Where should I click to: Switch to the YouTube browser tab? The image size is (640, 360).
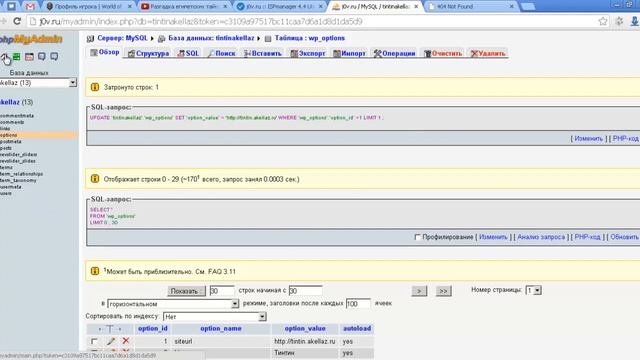(184, 7)
